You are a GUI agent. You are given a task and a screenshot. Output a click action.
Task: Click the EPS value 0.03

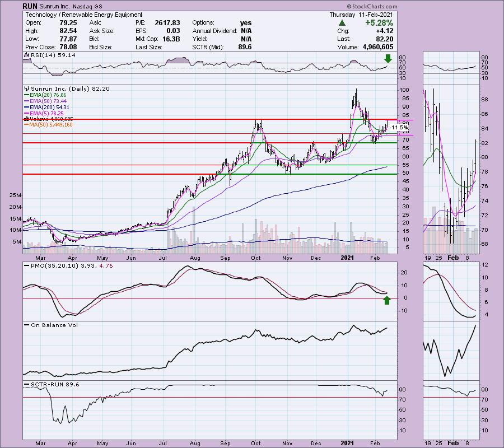pyautogui.click(x=173, y=31)
